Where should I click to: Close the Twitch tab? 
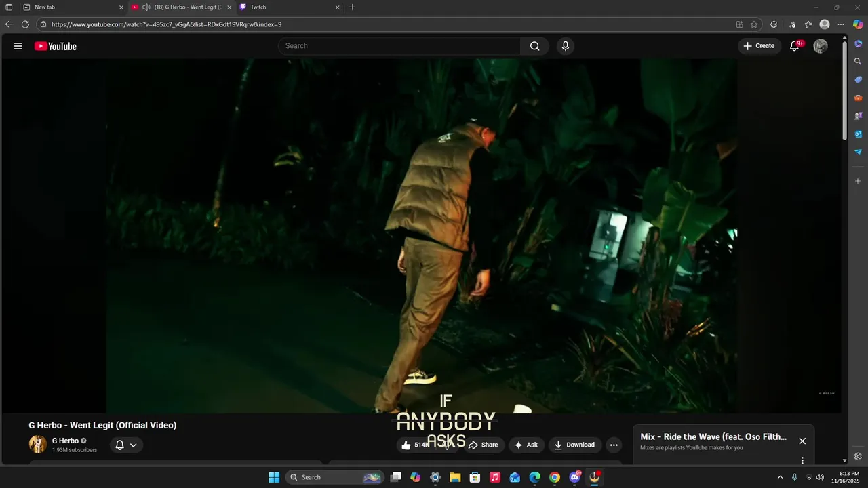[337, 7]
